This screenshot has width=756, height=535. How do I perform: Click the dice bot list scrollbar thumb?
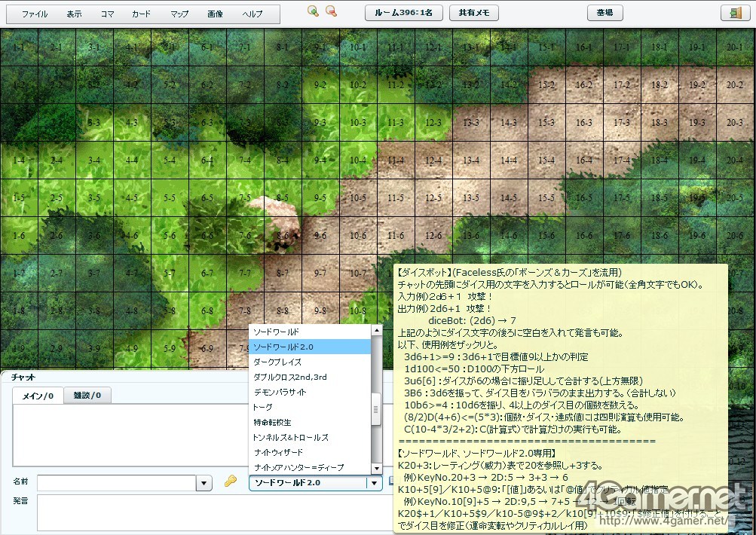(x=376, y=408)
